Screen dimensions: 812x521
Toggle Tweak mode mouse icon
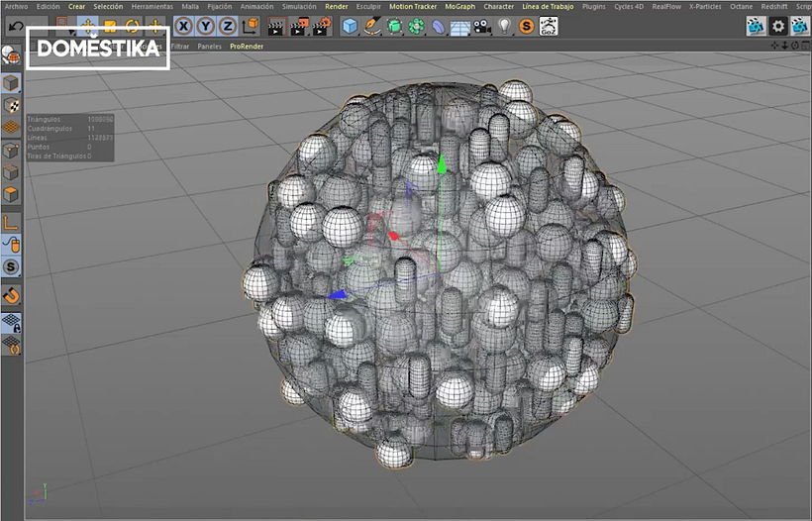click(12, 245)
